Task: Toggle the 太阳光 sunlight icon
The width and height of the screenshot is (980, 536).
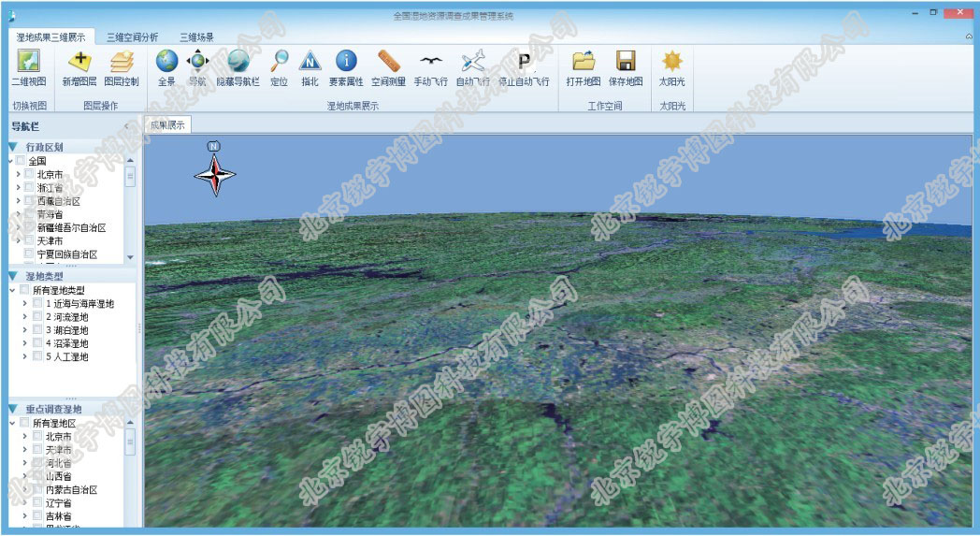Action: pyautogui.click(x=671, y=62)
